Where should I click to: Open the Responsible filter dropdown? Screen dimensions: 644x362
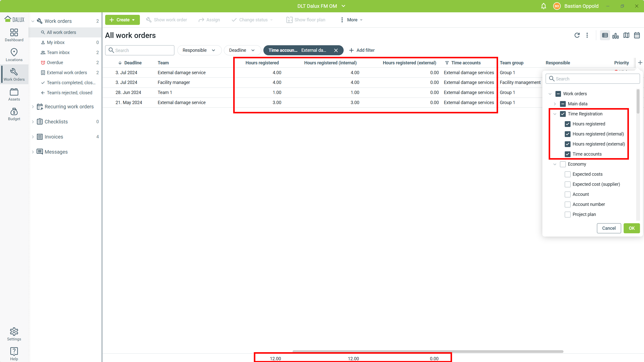[199, 50]
